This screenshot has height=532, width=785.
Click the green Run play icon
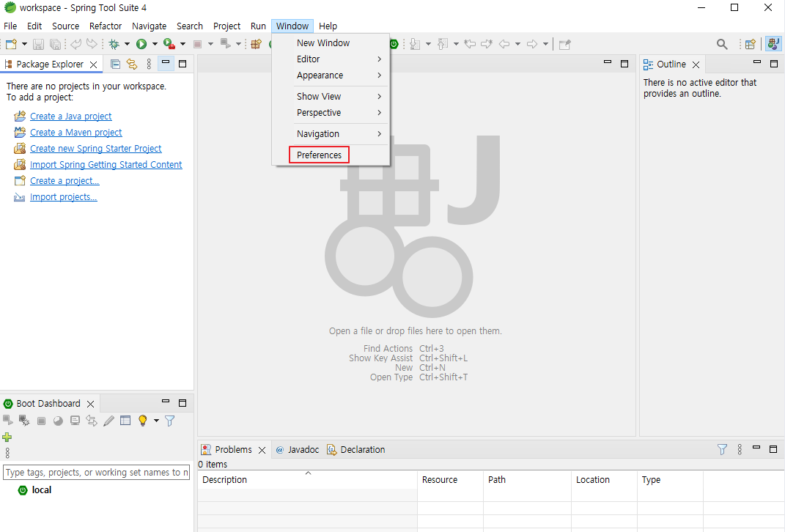[141, 44]
